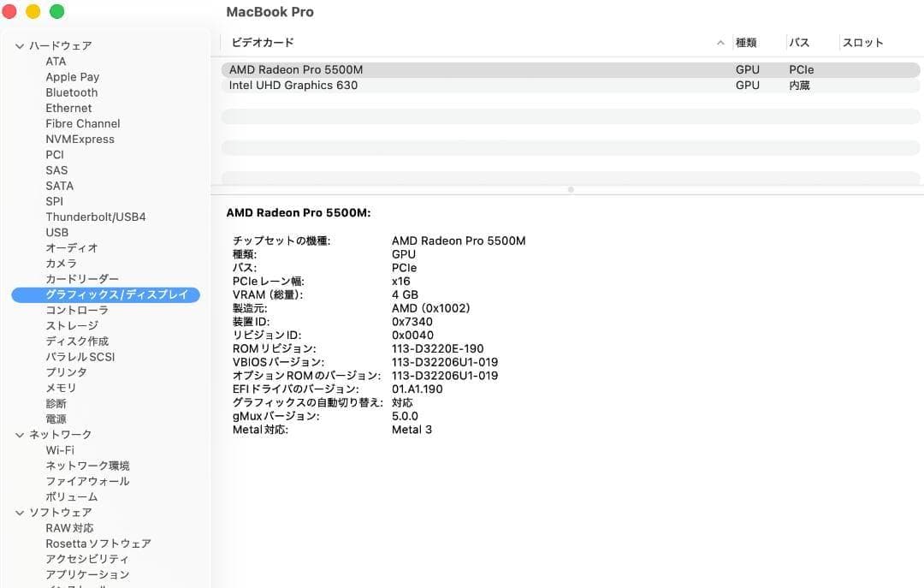924x588 pixels.
Task: Select the アプリケーション software entry
Action: (87, 574)
